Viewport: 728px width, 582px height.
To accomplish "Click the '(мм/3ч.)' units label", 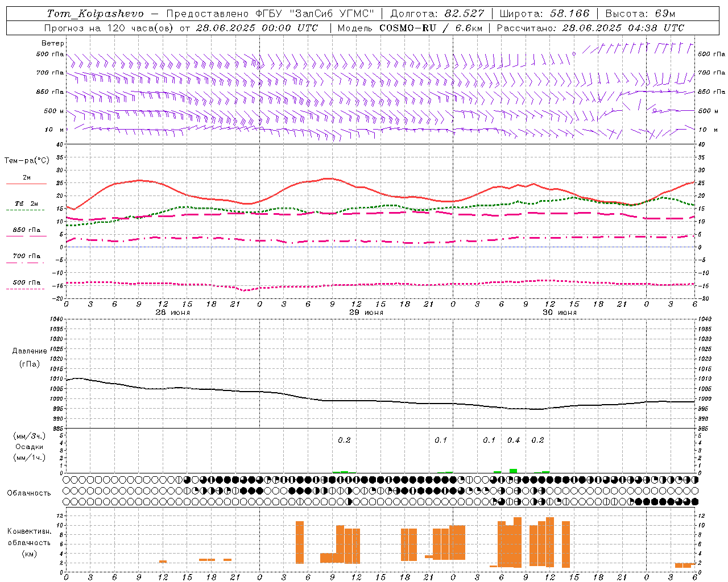I will [30, 436].
